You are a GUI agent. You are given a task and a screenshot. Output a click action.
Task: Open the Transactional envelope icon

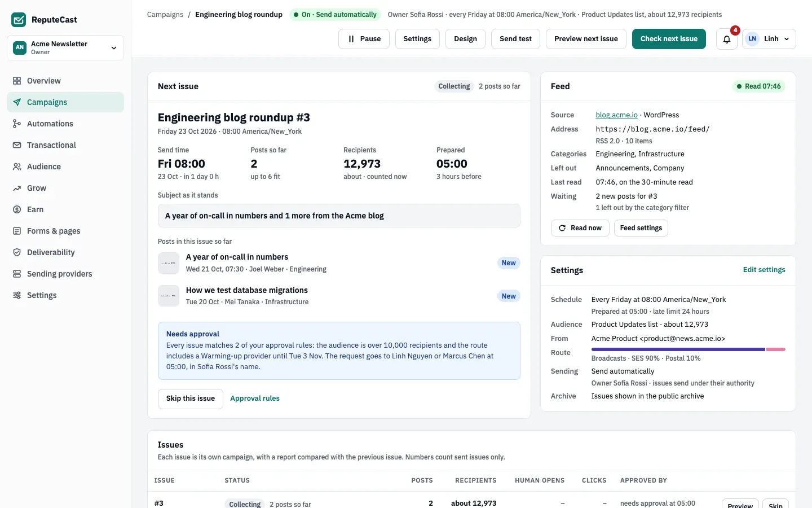pyautogui.click(x=17, y=145)
